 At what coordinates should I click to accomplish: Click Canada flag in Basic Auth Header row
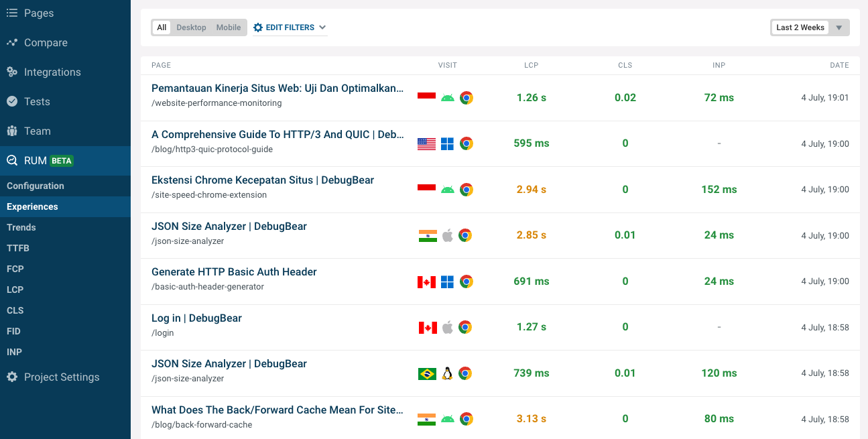pyautogui.click(x=426, y=281)
